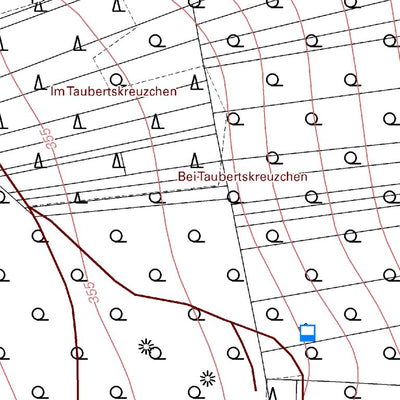Select the 'Bei Taubertskreuzchen' place label
This screenshot has height=400, width=400.
tap(243, 176)
